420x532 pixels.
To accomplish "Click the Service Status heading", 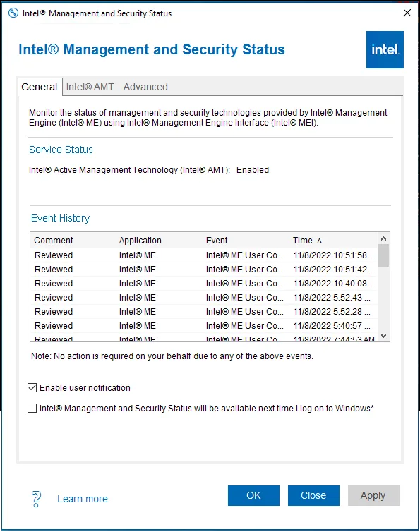I will point(61,150).
